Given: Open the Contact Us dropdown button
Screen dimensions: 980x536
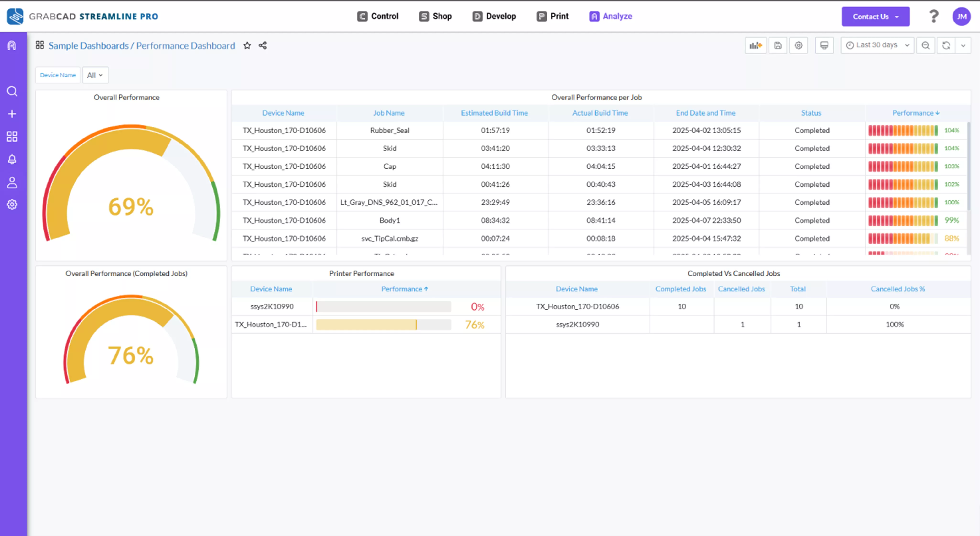Looking at the screenshot, I should click(875, 16).
